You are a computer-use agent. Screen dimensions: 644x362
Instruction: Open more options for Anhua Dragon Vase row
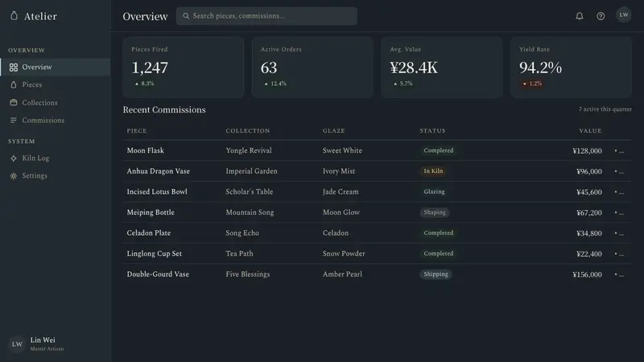pyautogui.click(x=619, y=171)
